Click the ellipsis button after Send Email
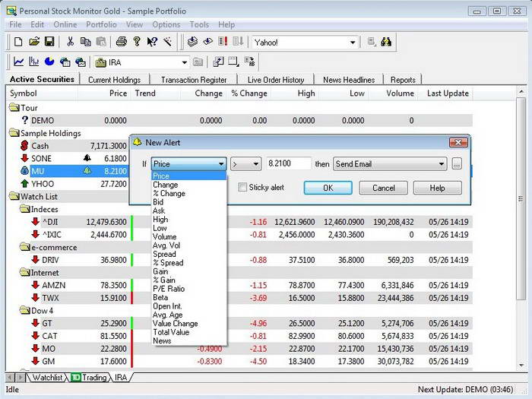The width and height of the screenshot is (532, 399). point(457,164)
